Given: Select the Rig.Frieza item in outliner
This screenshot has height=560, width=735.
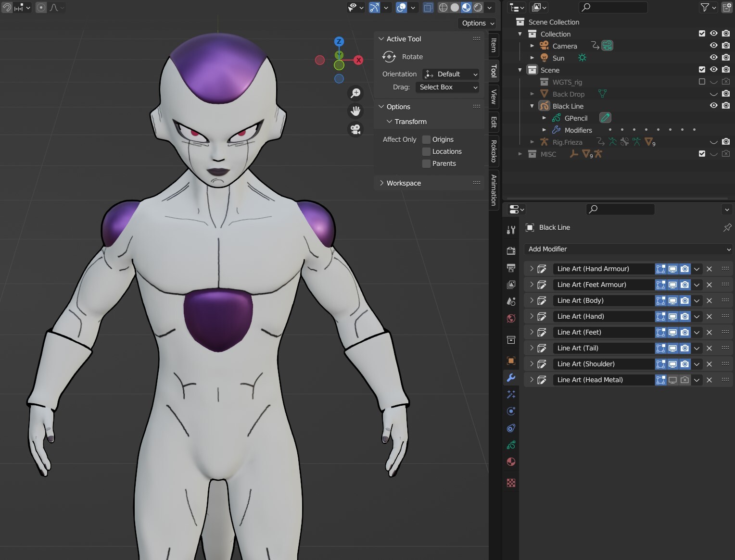Looking at the screenshot, I should click(567, 142).
